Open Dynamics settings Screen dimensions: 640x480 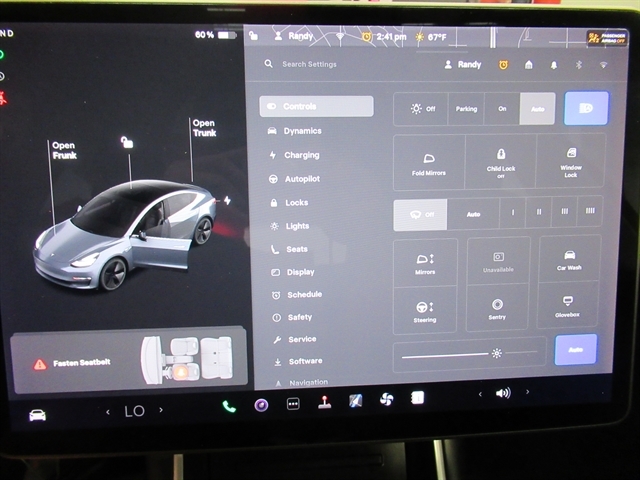(x=302, y=131)
